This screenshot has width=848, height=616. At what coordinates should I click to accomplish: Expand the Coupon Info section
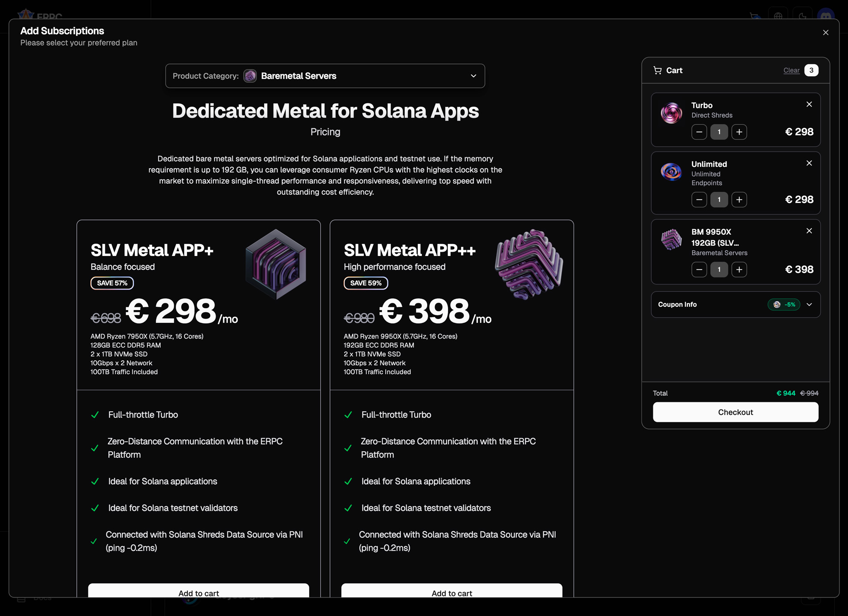click(x=809, y=304)
